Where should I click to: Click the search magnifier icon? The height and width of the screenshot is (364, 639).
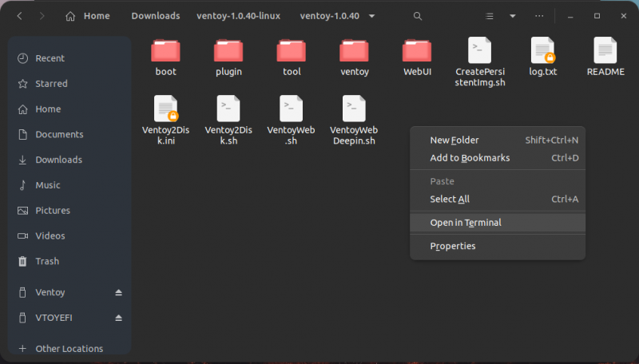click(417, 16)
